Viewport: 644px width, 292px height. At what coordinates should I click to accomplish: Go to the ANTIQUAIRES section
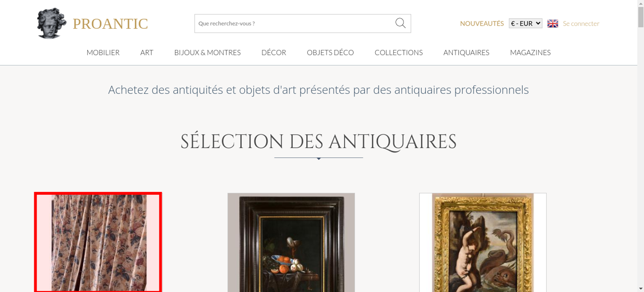pyautogui.click(x=466, y=52)
